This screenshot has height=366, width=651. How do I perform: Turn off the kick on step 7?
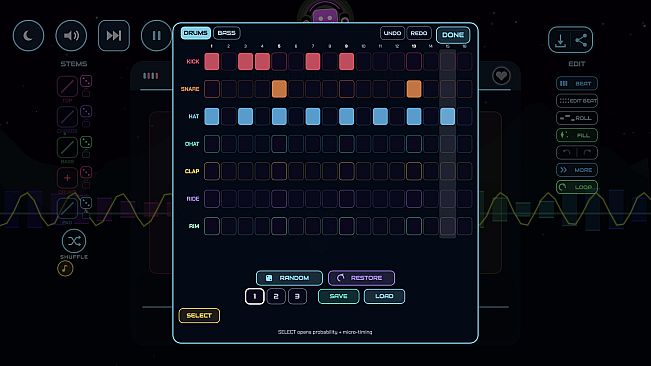313,61
